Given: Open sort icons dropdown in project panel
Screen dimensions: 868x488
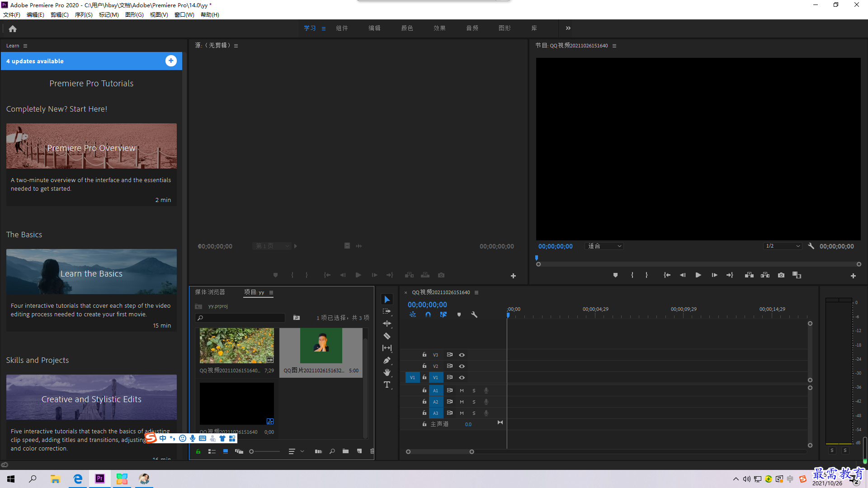Looking at the screenshot, I should 296,451.
